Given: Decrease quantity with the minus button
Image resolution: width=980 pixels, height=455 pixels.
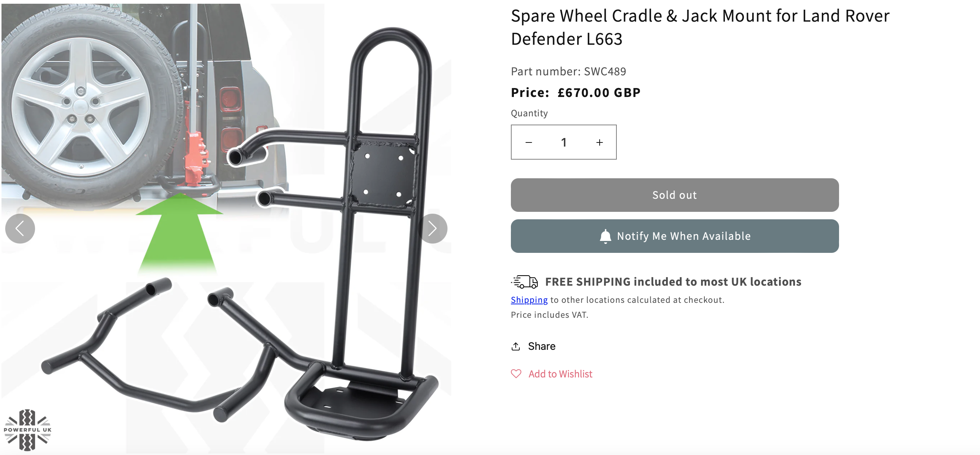Looking at the screenshot, I should pyautogui.click(x=528, y=142).
